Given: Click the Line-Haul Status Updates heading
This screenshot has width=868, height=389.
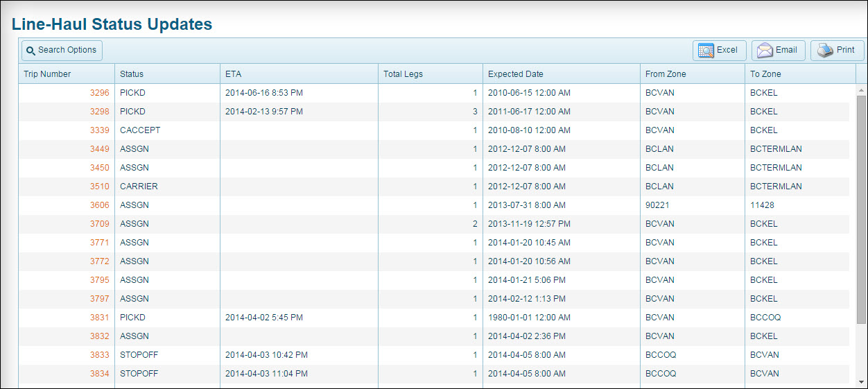Looking at the screenshot, I should click(112, 24).
